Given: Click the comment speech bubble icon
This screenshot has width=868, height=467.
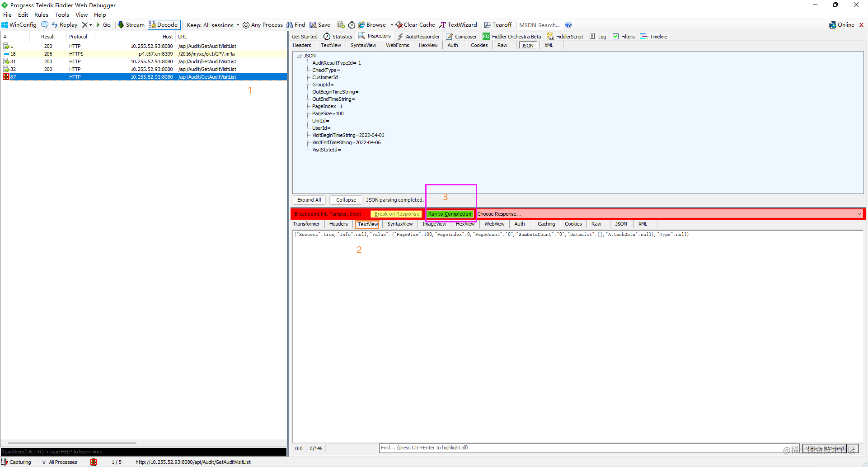Looking at the screenshot, I should [45, 25].
